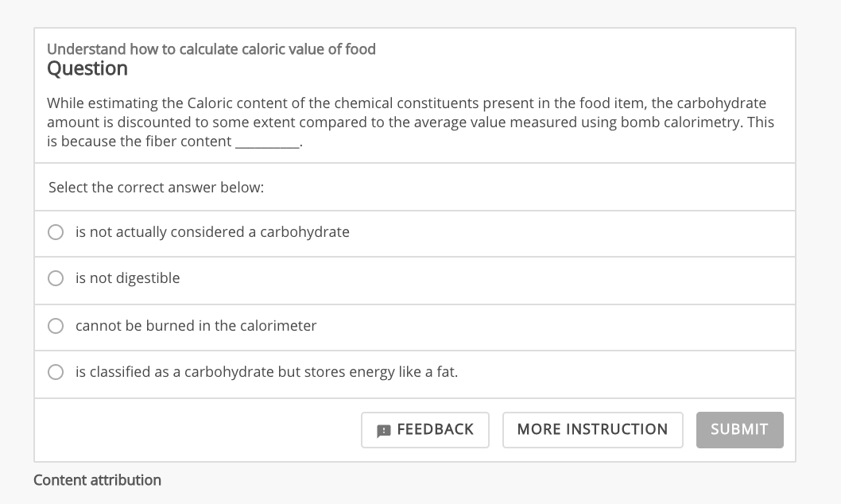Click the "Select the correct answer below" prompt
Screen dimensions: 841x504
[x=156, y=187]
